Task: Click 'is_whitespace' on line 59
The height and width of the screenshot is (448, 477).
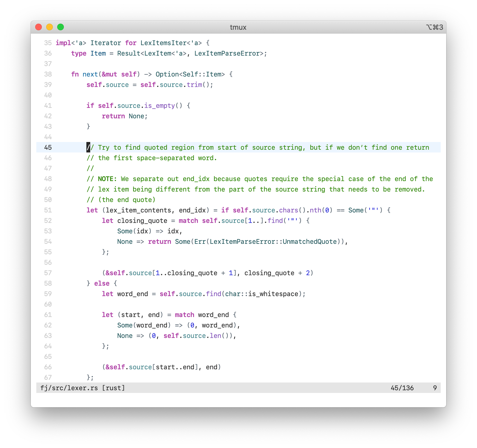Action: (x=273, y=294)
